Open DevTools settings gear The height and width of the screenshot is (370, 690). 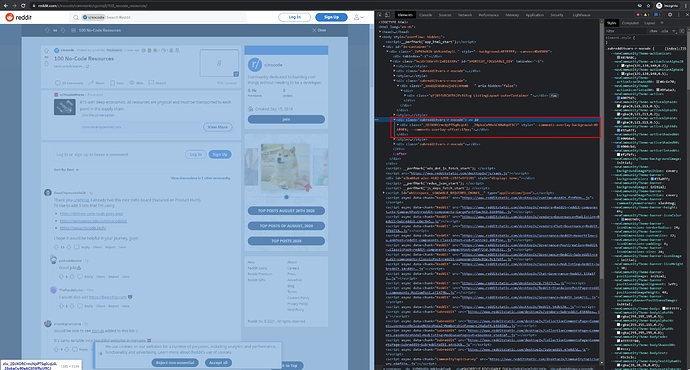tap(670, 15)
